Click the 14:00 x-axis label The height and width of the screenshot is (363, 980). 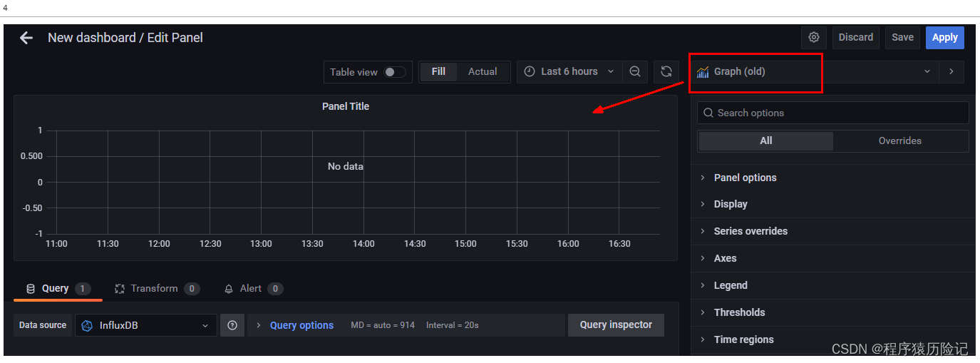[x=363, y=244]
